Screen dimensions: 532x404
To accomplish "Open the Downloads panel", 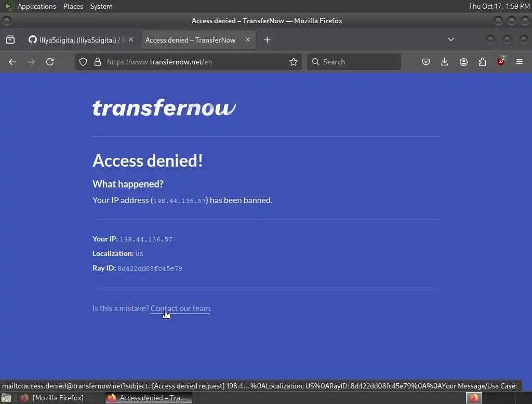I will pos(445,62).
